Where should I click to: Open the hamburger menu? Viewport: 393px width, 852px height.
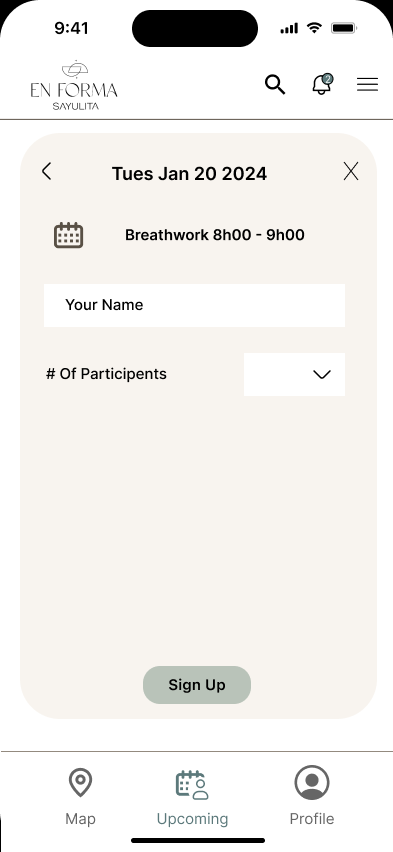[367, 85]
